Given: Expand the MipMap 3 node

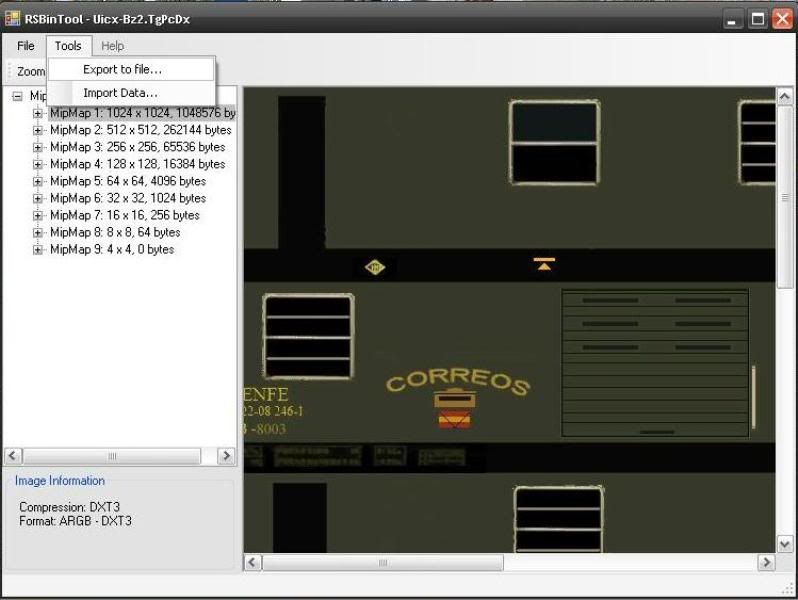Looking at the screenshot, I should 38,147.
